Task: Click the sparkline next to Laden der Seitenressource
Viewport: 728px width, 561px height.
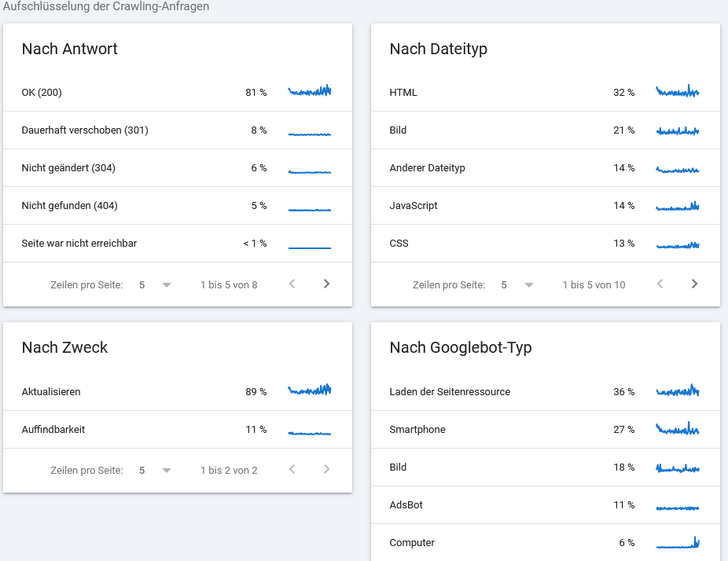Action: pyautogui.click(x=677, y=390)
